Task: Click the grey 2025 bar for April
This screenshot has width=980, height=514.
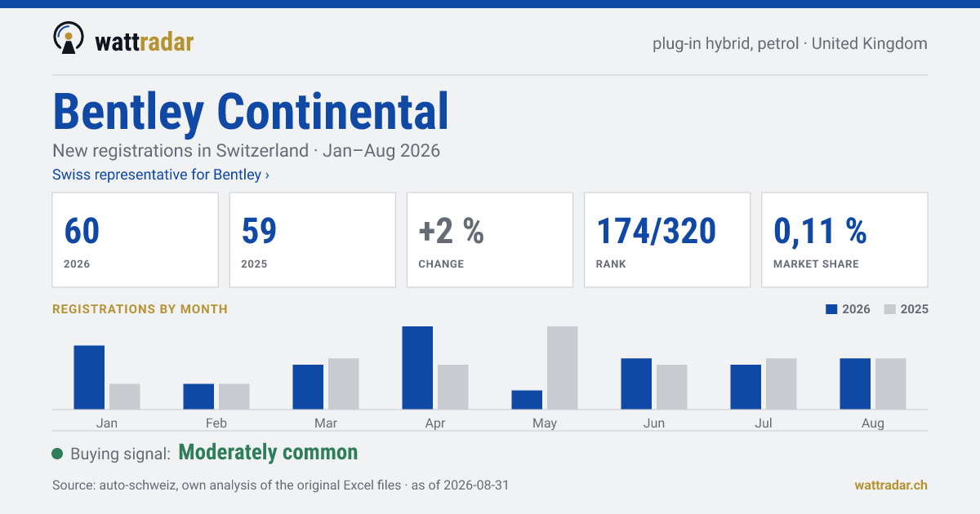Action: tap(453, 388)
